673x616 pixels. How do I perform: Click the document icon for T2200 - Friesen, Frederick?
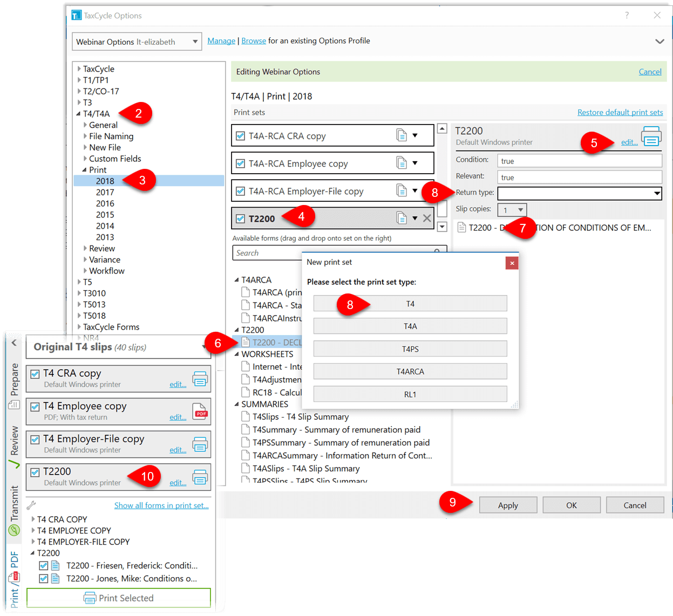point(55,566)
